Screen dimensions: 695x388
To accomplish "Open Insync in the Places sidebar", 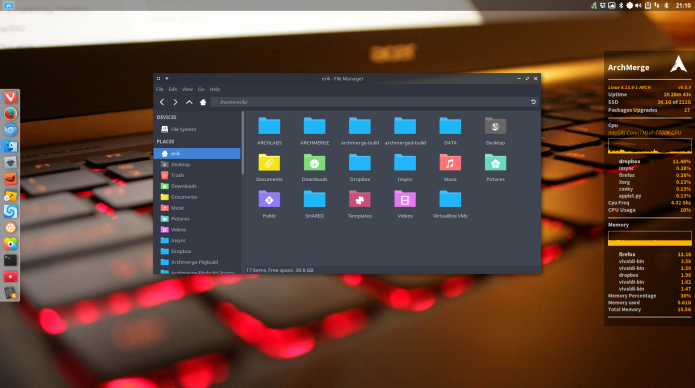I will click(197, 240).
